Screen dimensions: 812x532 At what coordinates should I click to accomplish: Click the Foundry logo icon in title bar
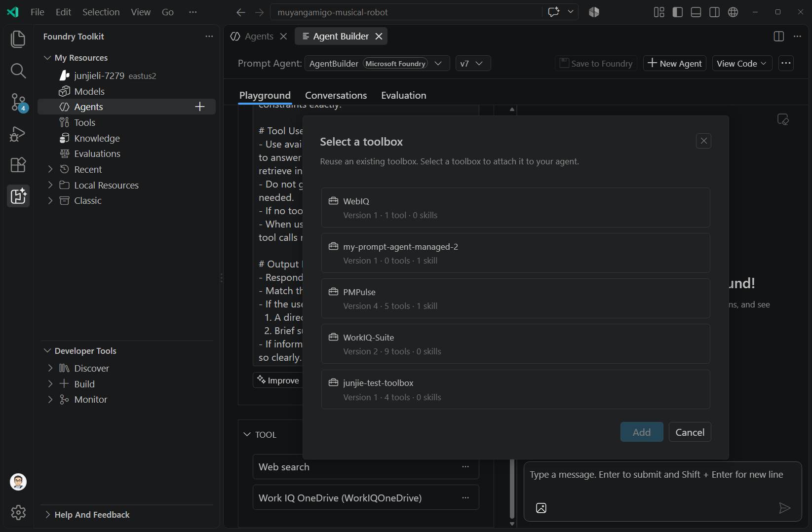(594, 12)
